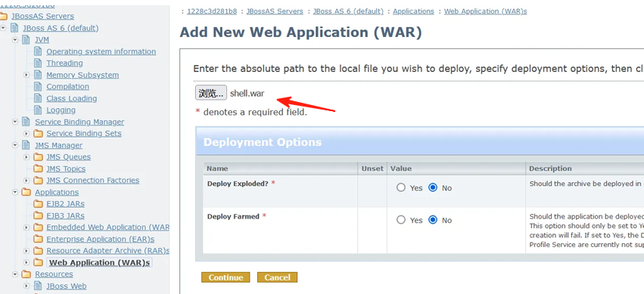Viewport: 644px width, 294px height.
Task: Click the folder icon beside JMS Queues
Action: pyautogui.click(x=38, y=156)
